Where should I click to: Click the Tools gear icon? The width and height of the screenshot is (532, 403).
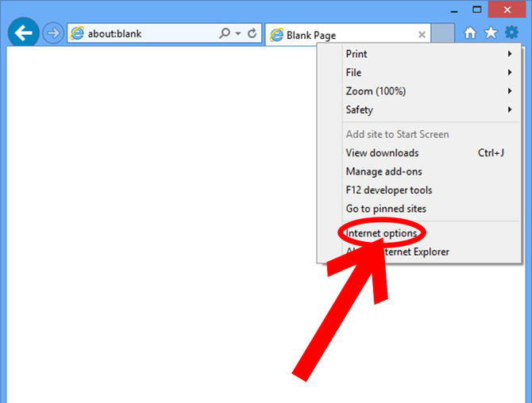511,33
